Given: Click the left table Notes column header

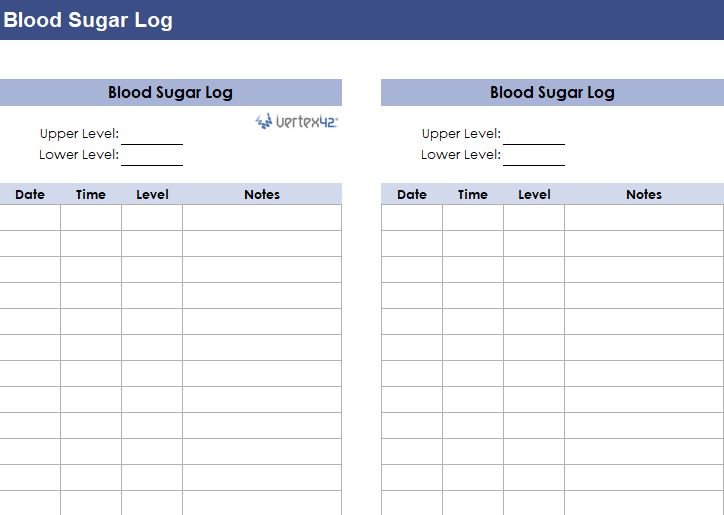Looking at the screenshot, I should pyautogui.click(x=262, y=194).
